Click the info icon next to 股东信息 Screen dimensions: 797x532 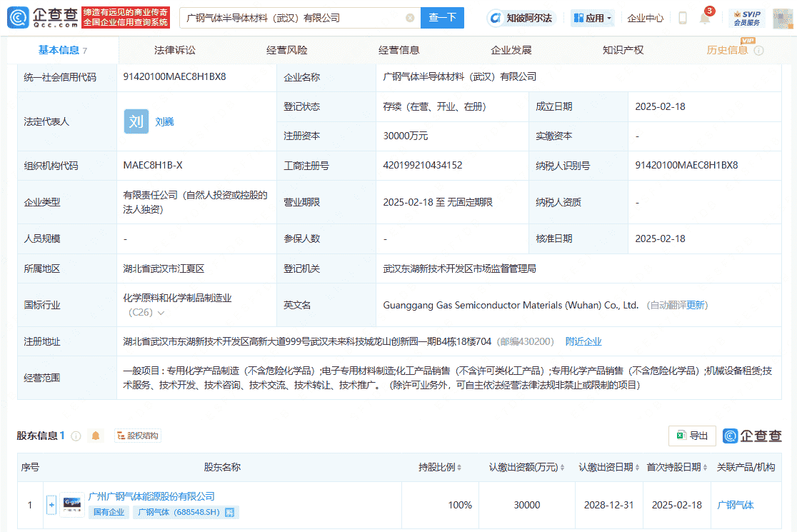[76, 435]
